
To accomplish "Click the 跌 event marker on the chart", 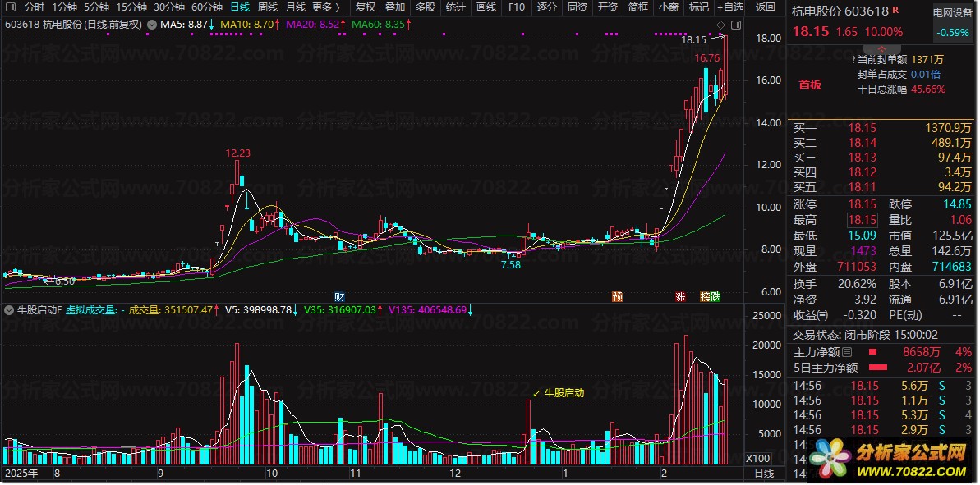I will (x=715, y=296).
